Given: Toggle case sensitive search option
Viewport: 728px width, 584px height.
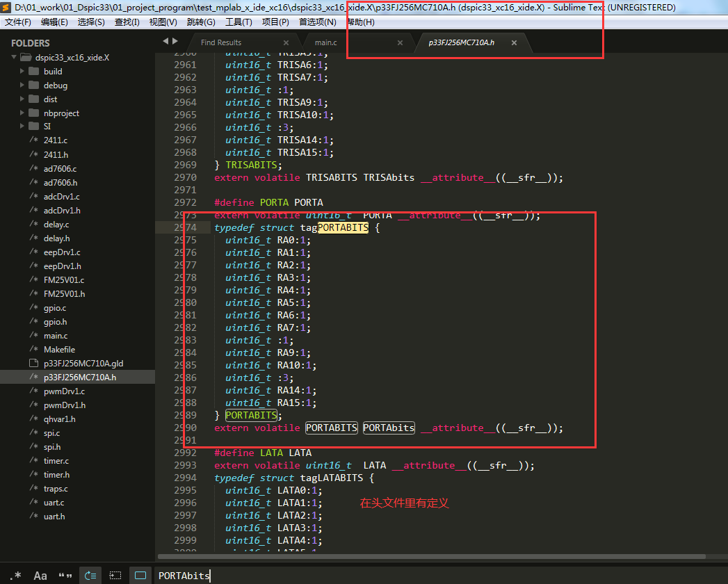Looking at the screenshot, I should coord(40,575).
